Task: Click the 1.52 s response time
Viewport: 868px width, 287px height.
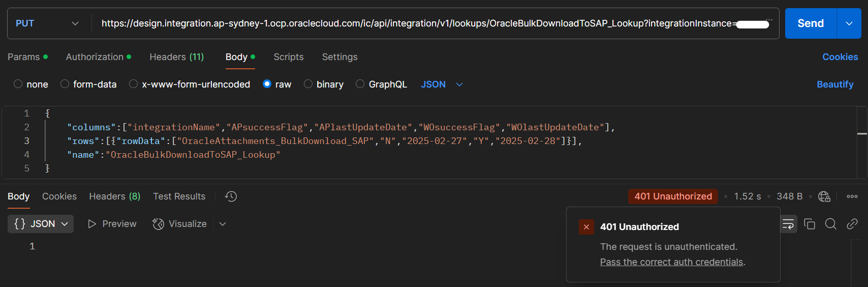Action: point(748,196)
